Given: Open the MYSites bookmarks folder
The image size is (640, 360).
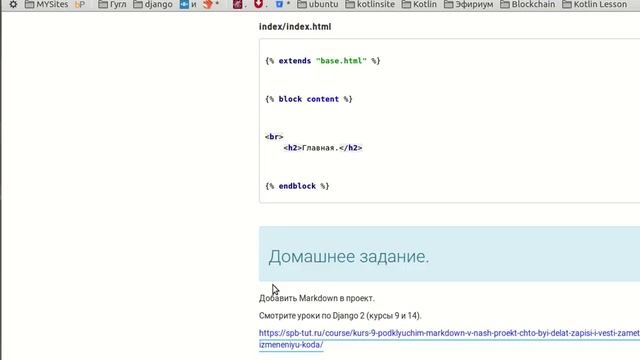Looking at the screenshot, I should click(46, 4).
